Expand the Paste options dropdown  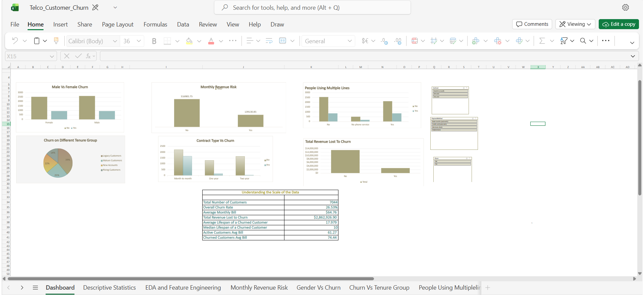click(45, 41)
